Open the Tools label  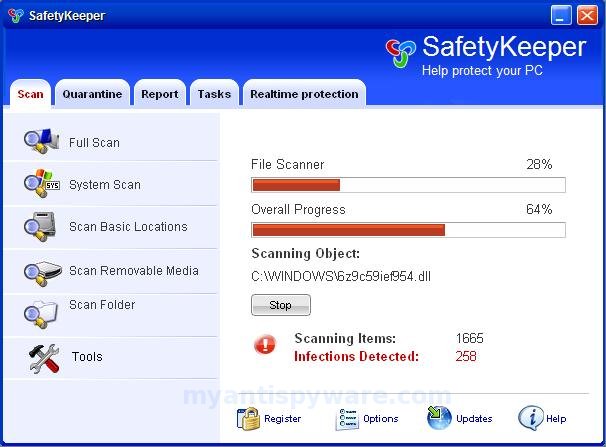(87, 356)
